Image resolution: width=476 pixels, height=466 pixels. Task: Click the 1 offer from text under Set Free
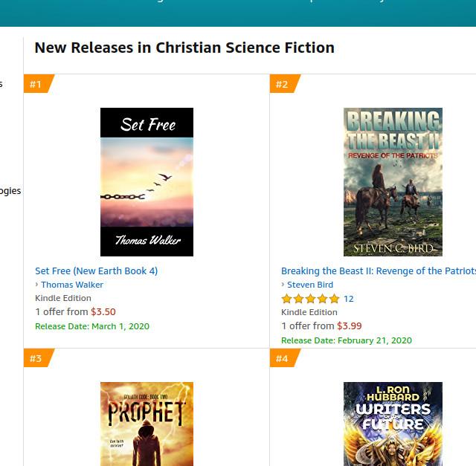click(62, 312)
